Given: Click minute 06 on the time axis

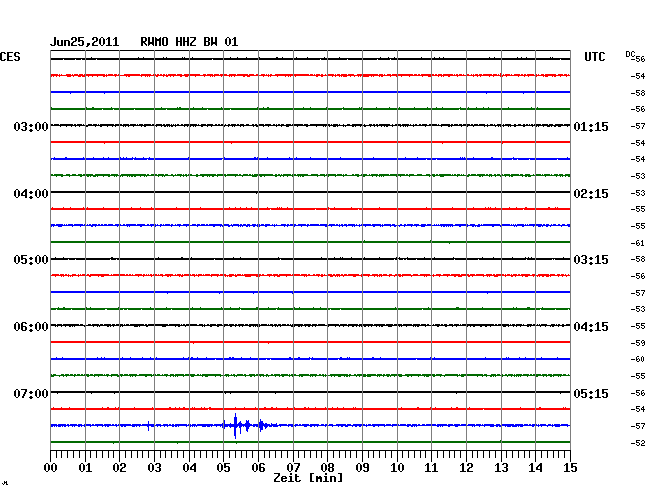Looking at the screenshot, I should pos(258,468).
